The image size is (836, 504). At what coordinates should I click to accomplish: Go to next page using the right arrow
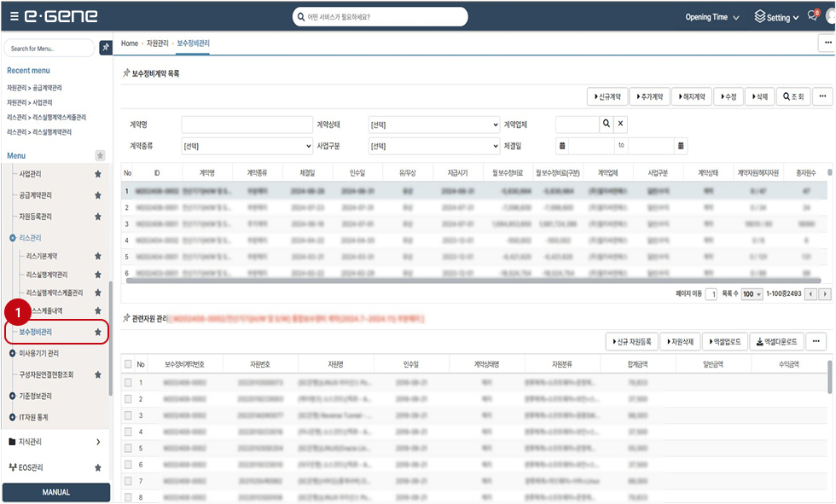coord(824,293)
